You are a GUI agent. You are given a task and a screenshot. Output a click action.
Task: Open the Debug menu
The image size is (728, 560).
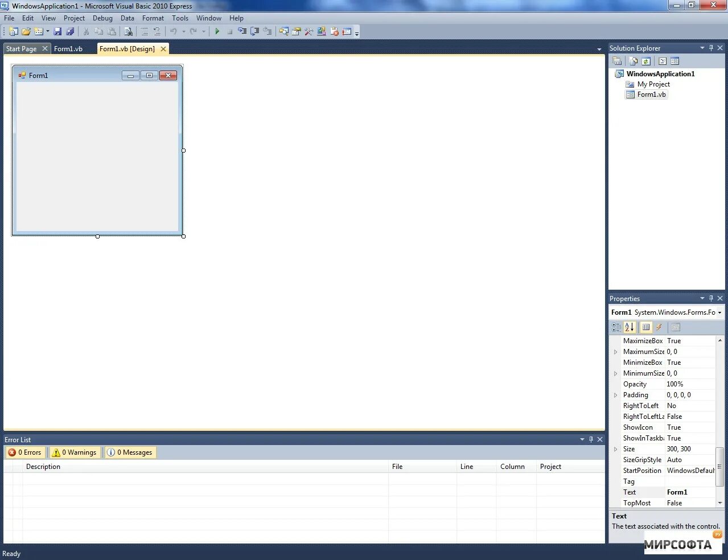click(x=102, y=18)
